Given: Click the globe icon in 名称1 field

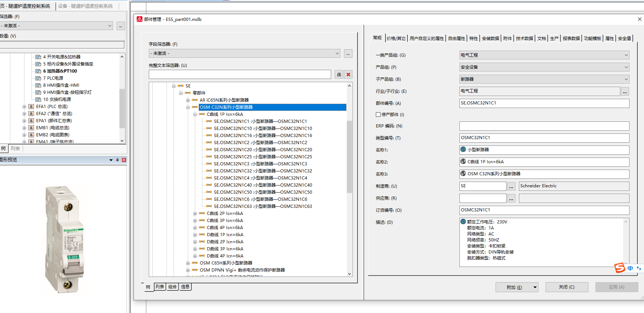Looking at the screenshot, I should pyautogui.click(x=463, y=149).
